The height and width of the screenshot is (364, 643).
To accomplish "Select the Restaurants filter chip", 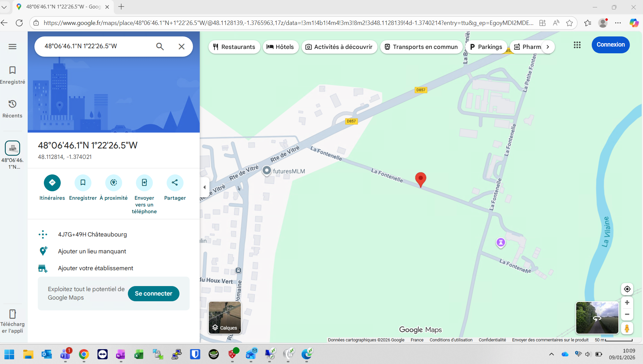I will (234, 47).
